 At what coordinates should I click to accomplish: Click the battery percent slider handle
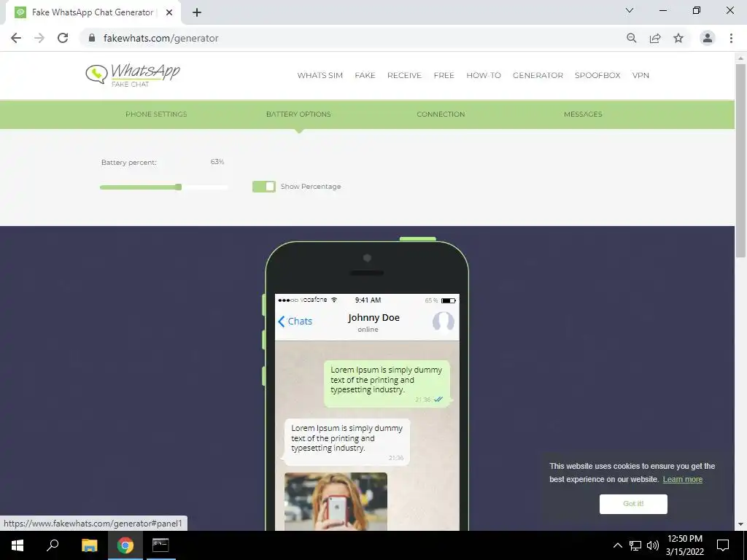[178, 187]
